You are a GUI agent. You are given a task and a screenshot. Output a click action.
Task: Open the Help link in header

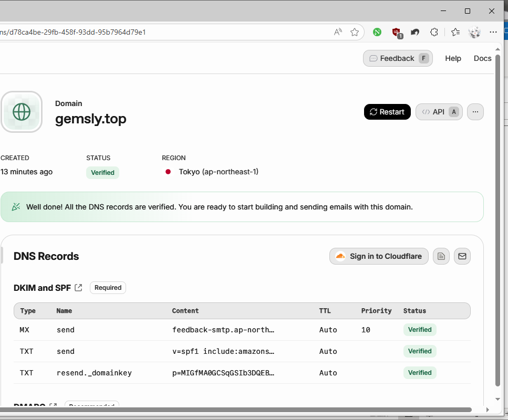(x=453, y=58)
